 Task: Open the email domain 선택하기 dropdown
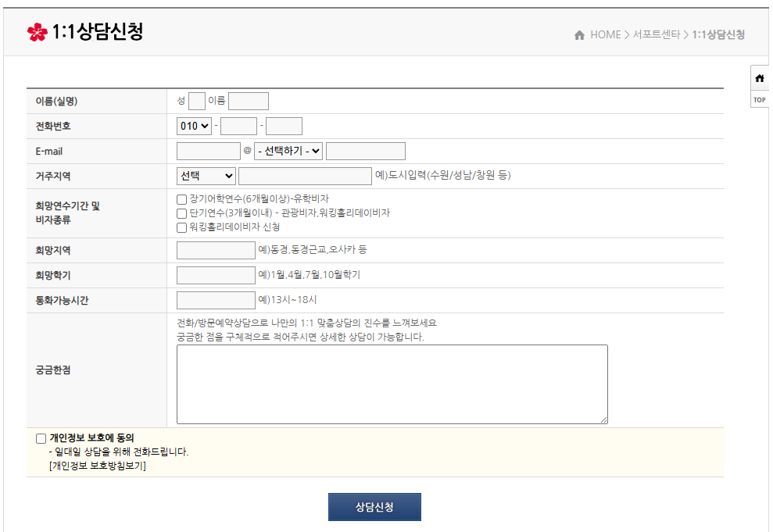288,152
